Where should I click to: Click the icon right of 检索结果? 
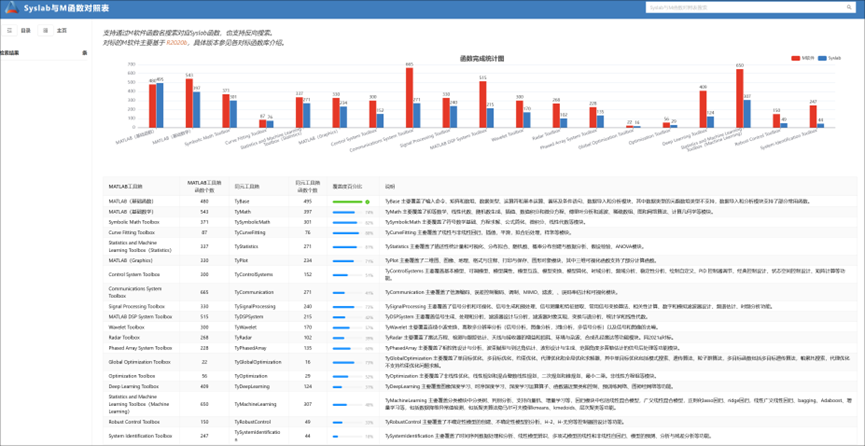tap(84, 52)
